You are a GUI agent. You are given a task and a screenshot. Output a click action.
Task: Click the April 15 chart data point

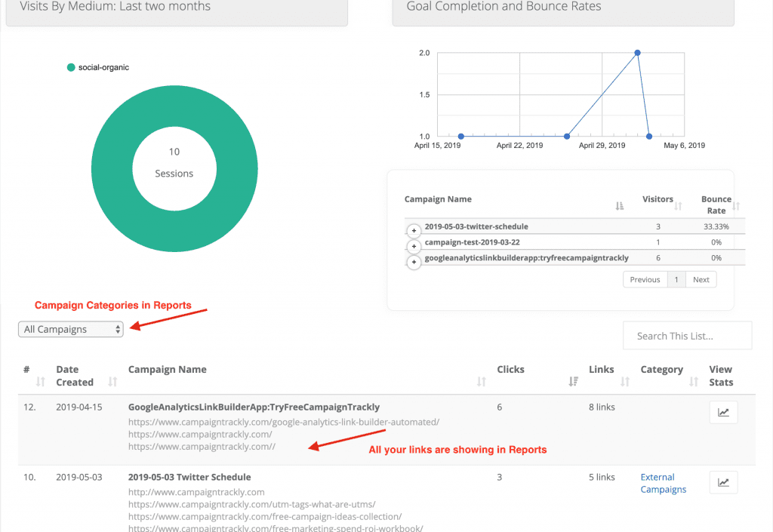(461, 137)
